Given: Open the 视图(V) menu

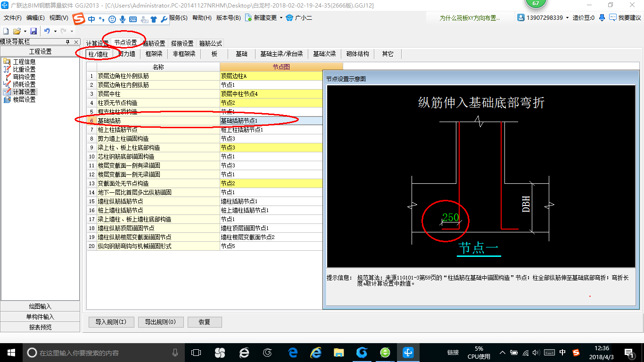Looking at the screenshot, I should (59, 18).
